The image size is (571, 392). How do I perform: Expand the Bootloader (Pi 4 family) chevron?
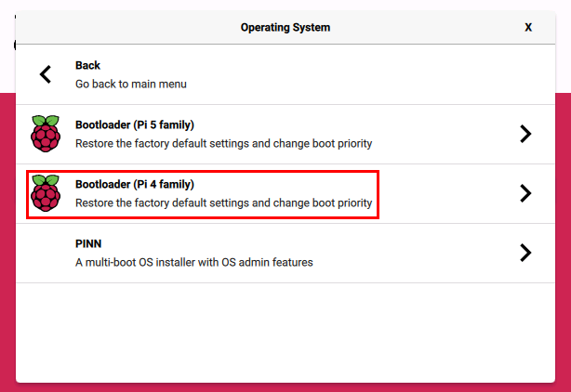tap(525, 193)
